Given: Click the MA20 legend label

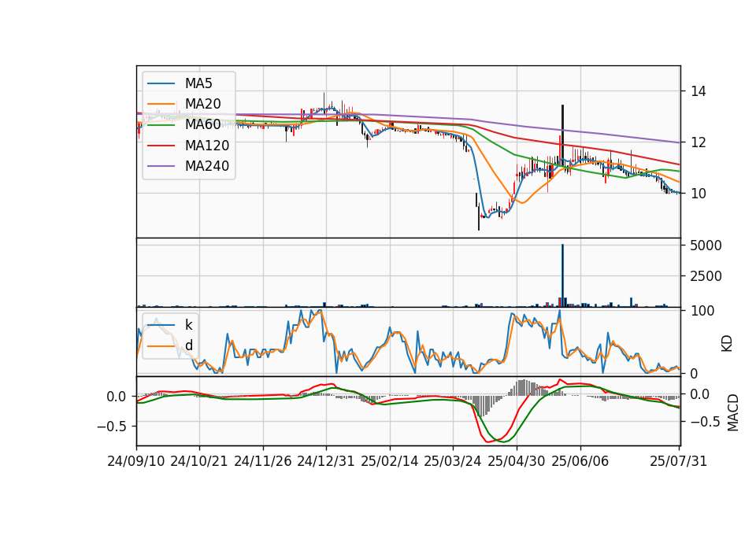Looking at the screenshot, I should [202, 104].
